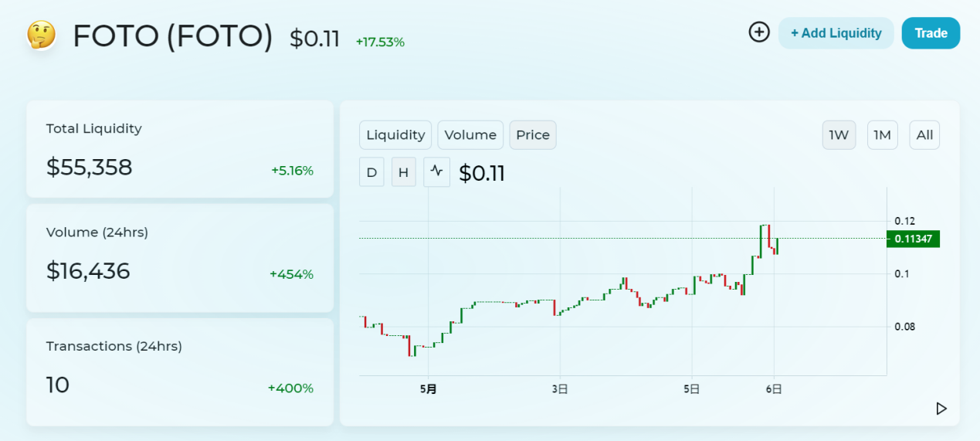Click the circled plus icon near header
Image resolution: width=980 pixels, height=441 pixels.
[x=759, y=32]
